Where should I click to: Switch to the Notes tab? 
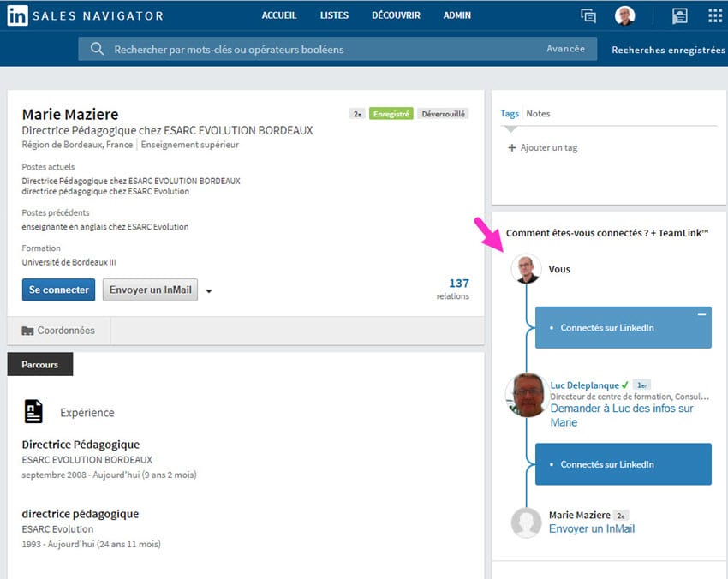[538, 113]
